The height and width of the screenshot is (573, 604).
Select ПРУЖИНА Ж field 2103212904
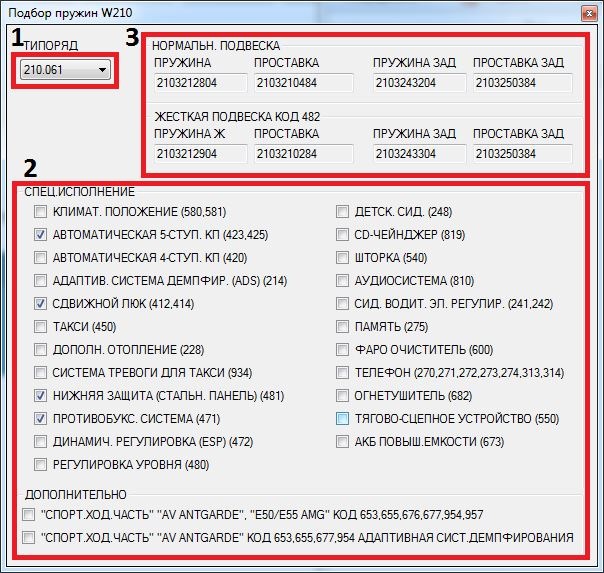[200, 154]
